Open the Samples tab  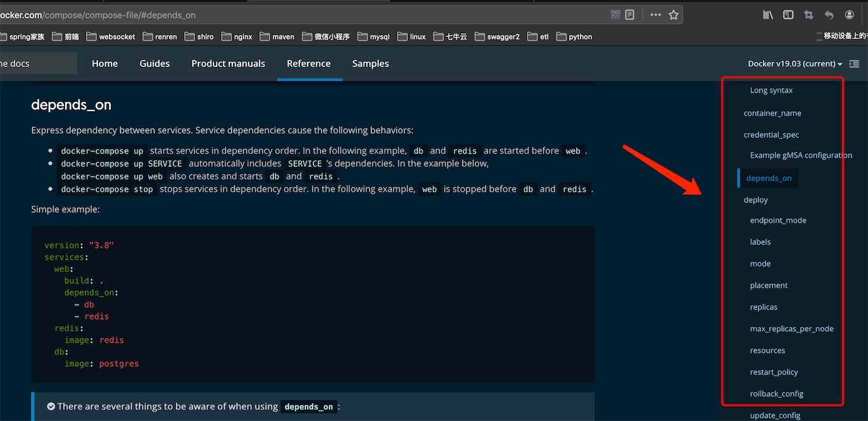[x=370, y=64]
